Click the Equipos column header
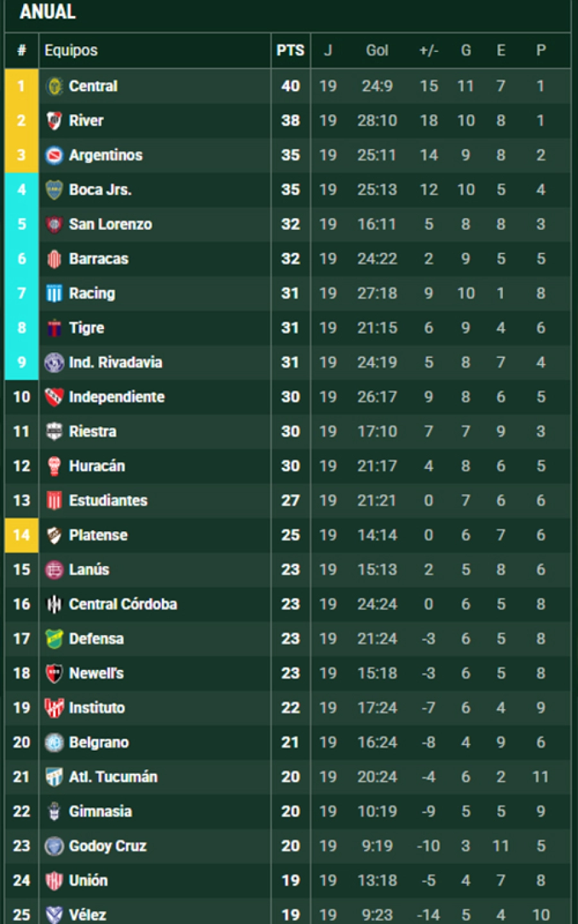 (x=71, y=51)
